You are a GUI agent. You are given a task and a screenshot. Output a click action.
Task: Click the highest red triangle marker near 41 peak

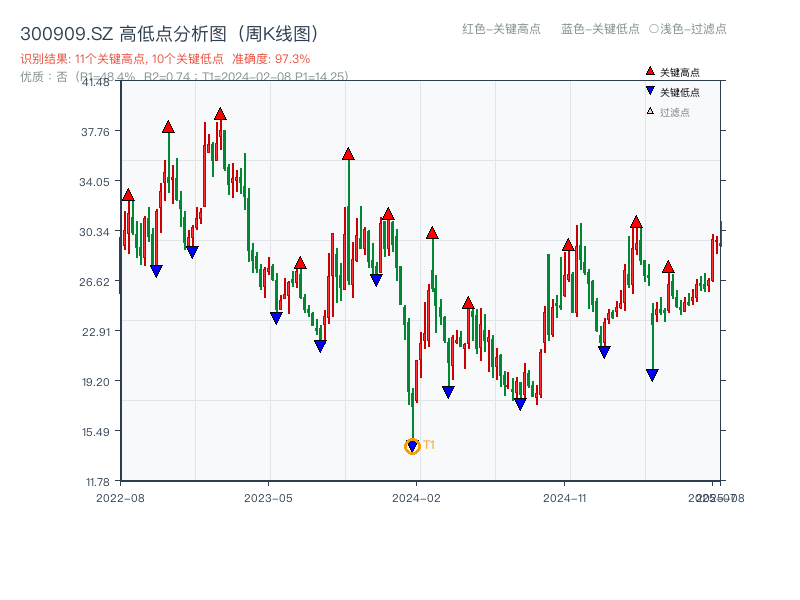click(221, 115)
